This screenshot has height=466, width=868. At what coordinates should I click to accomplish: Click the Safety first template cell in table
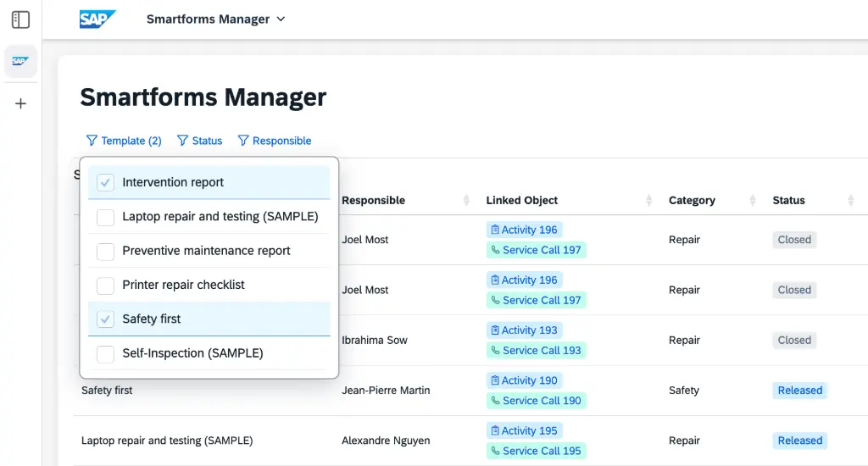[x=107, y=391]
